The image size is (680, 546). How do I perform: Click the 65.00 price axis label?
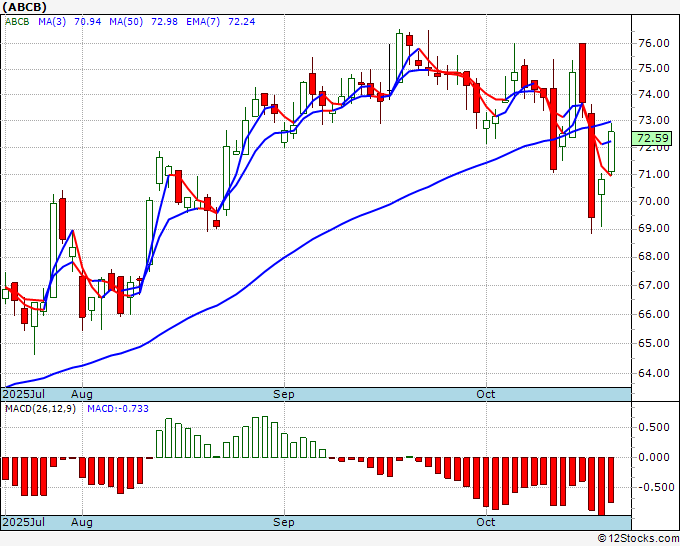(654, 343)
